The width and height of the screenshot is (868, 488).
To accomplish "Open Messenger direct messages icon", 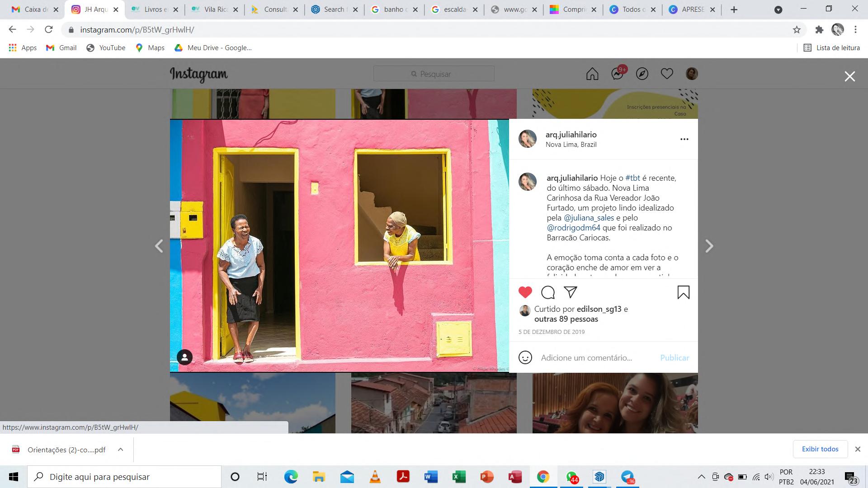I will tap(617, 74).
